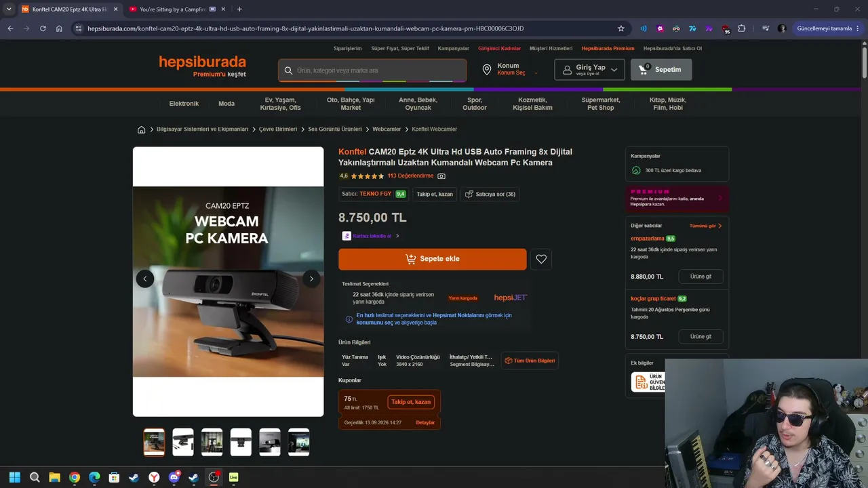Open Microsoft Edge from the taskbar
868x488 pixels.
click(x=94, y=477)
